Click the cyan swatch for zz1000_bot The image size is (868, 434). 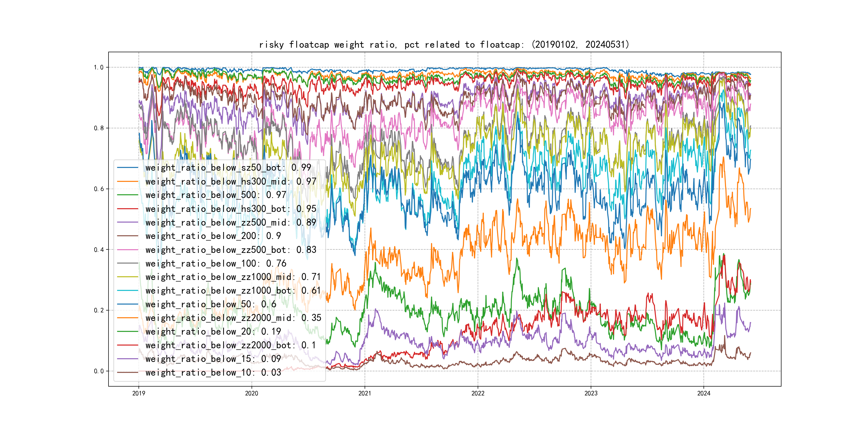(x=127, y=291)
